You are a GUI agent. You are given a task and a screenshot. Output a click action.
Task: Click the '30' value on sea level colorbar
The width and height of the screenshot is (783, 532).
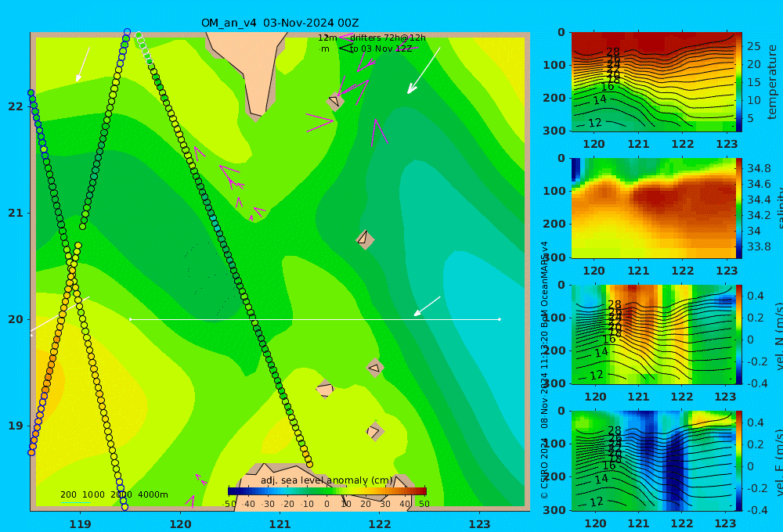pos(385,504)
